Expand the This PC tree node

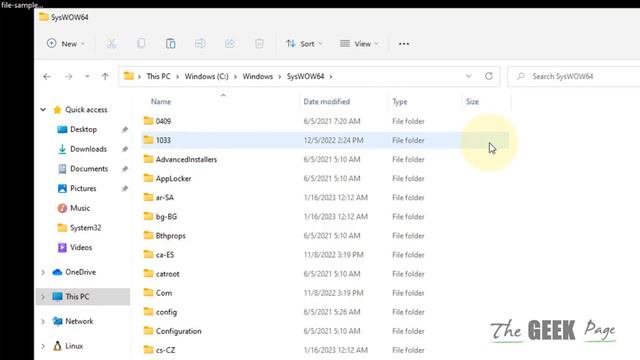click(43, 297)
